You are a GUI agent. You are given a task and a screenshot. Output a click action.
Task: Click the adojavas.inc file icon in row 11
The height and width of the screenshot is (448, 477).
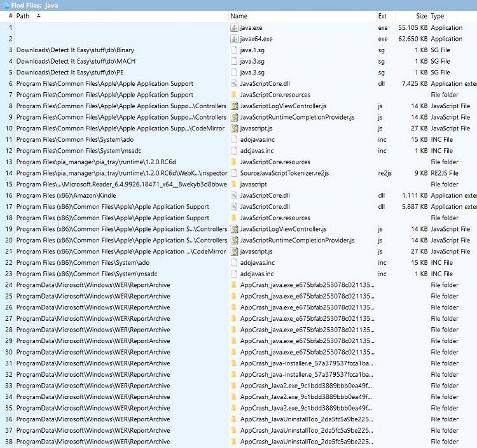pos(234,140)
